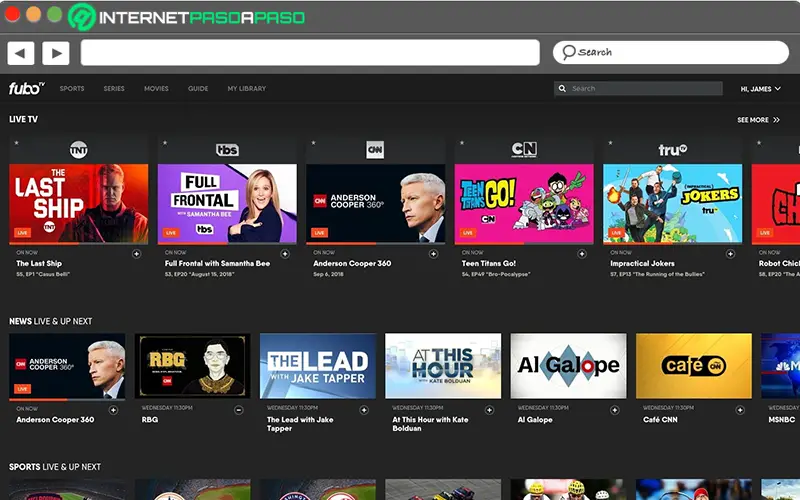
Task: Add Teen Titans Go! with plus icon
Action: point(582,254)
